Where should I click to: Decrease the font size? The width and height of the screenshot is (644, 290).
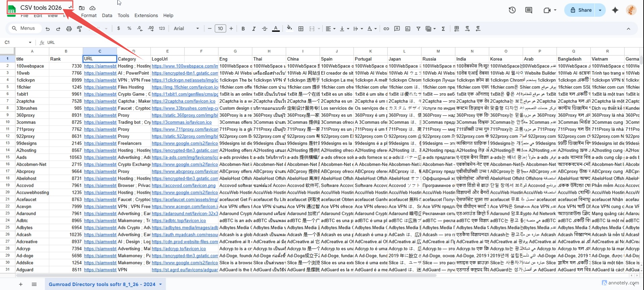[x=210, y=29]
